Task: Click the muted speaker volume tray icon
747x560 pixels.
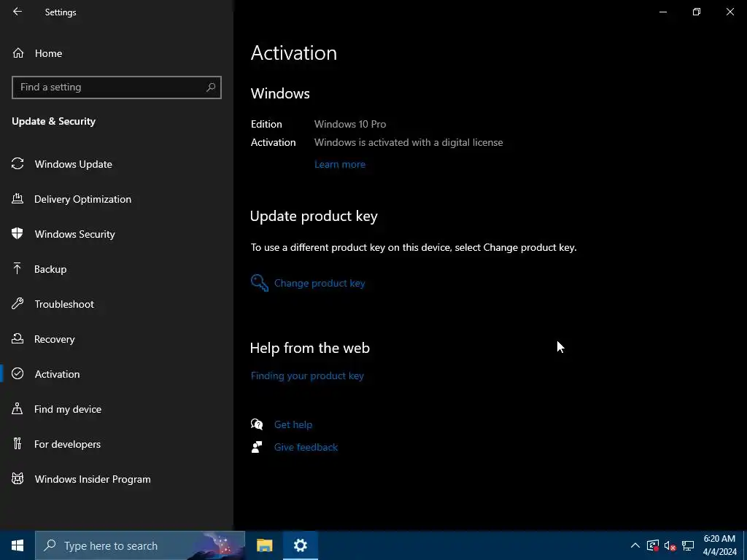Action: coord(670,545)
